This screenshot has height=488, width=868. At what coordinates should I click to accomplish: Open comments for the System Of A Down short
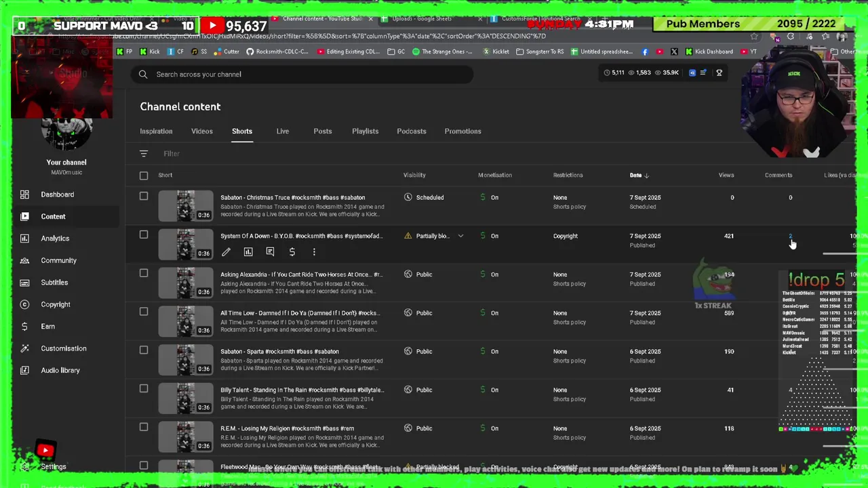270,252
